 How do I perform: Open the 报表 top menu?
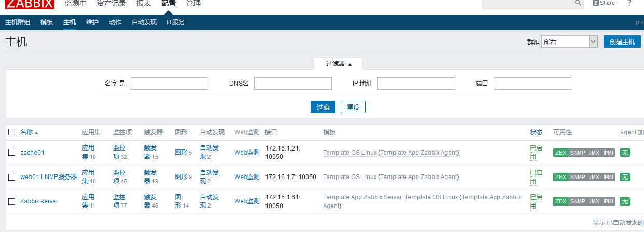144,4
